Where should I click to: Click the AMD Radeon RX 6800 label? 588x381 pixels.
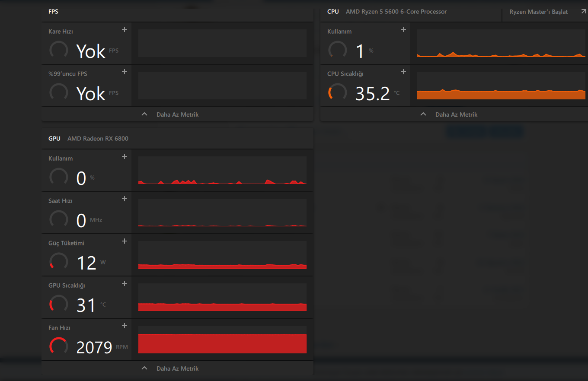pyautogui.click(x=98, y=139)
